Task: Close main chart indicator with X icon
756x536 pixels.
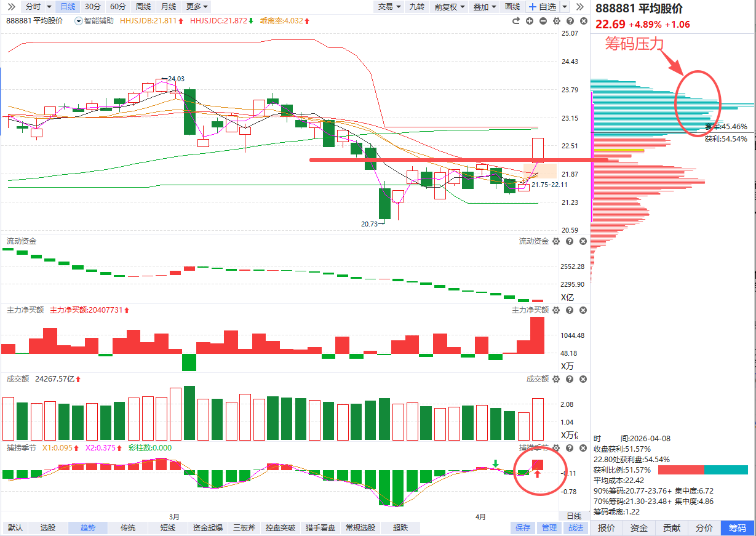Action: (583, 21)
